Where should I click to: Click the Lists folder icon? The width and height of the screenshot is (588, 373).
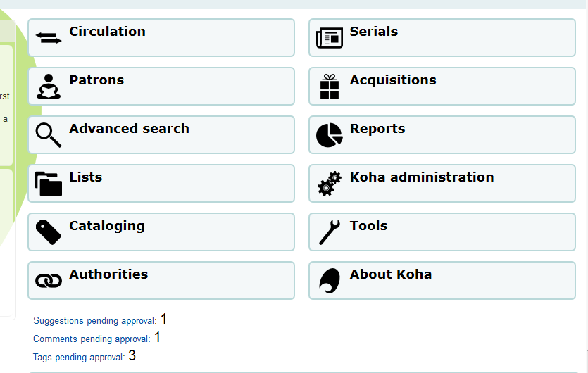[x=49, y=183]
